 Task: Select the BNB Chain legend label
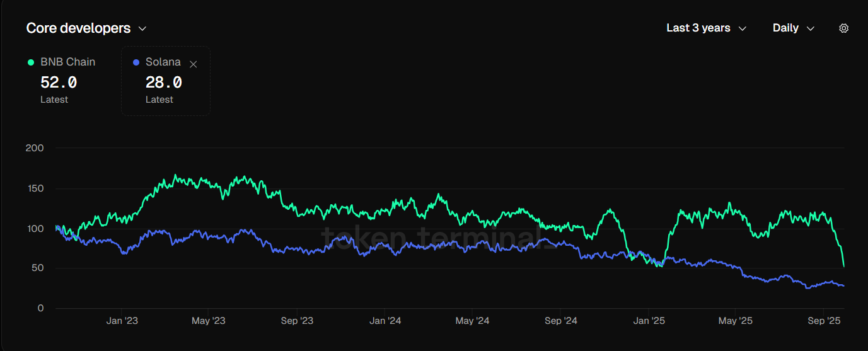point(68,62)
